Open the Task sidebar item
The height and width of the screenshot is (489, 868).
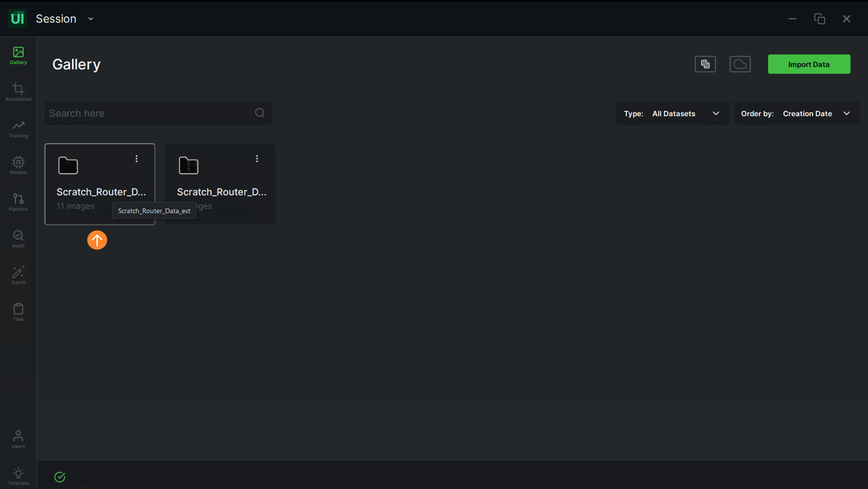point(18,312)
